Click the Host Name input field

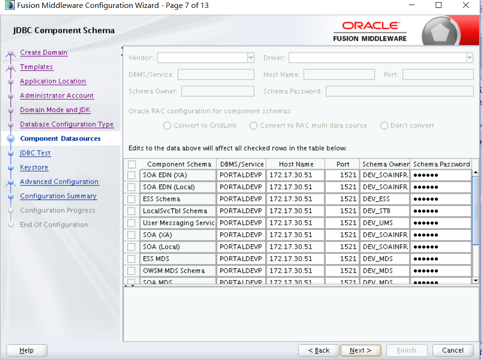[x=339, y=74]
